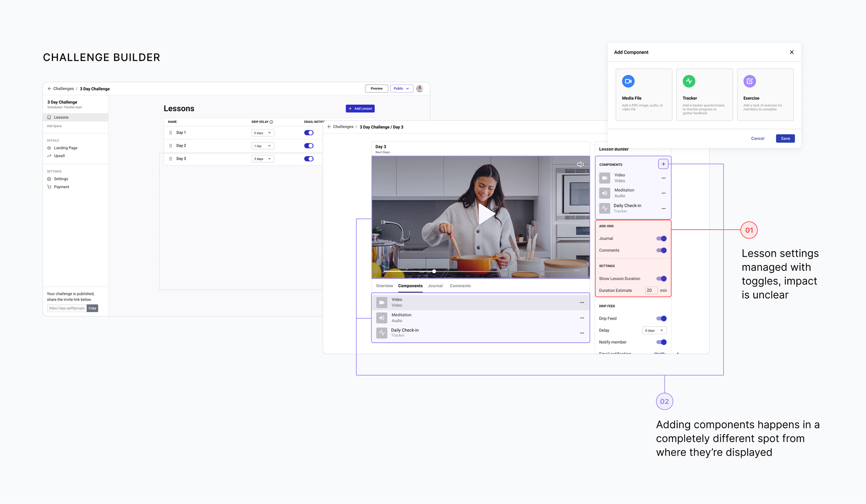Play the lesson video
Screen dimensions: 866x504
[486, 213]
